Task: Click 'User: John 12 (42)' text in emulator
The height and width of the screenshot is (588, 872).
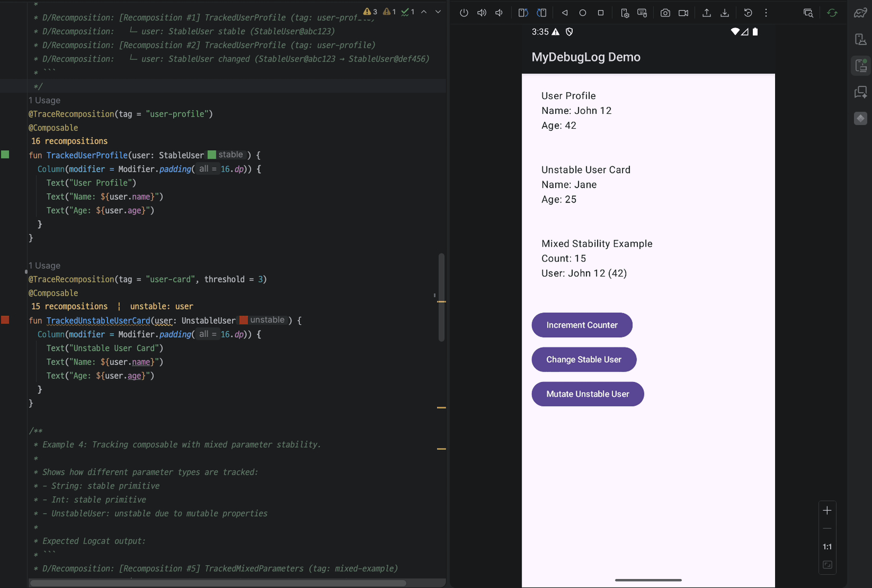Action: click(x=584, y=273)
